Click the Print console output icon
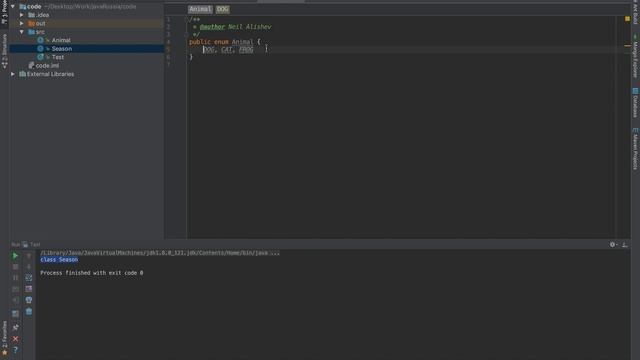Screen dimensions: 640x360 pyautogui.click(x=29, y=300)
